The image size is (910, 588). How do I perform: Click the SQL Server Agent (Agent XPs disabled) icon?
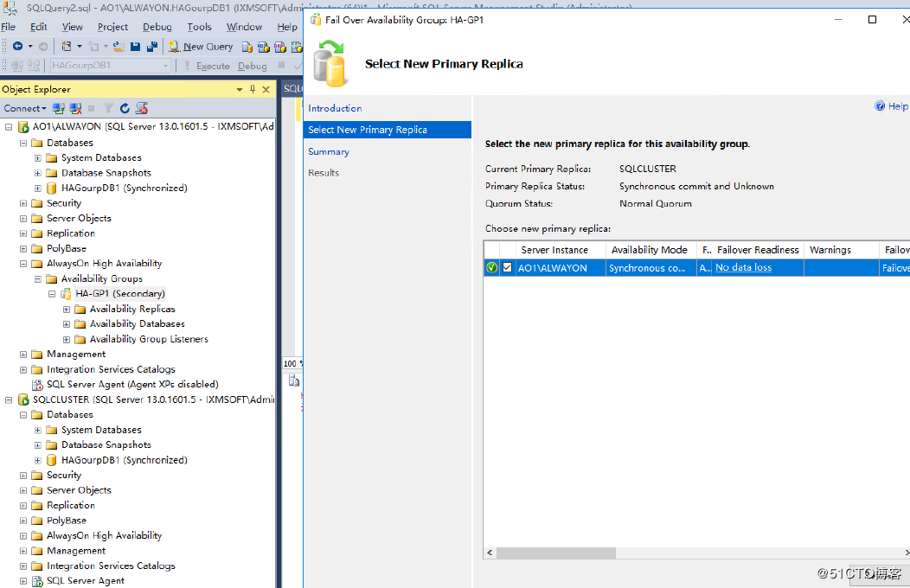tap(38, 385)
